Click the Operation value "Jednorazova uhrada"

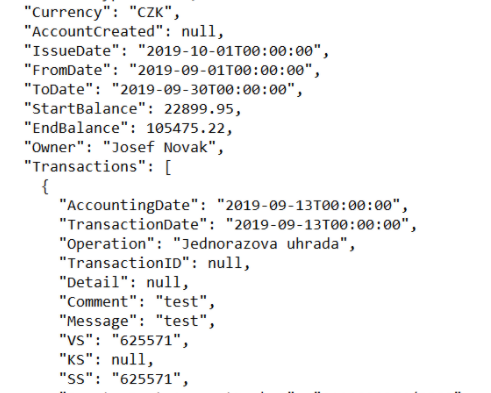click(260, 244)
